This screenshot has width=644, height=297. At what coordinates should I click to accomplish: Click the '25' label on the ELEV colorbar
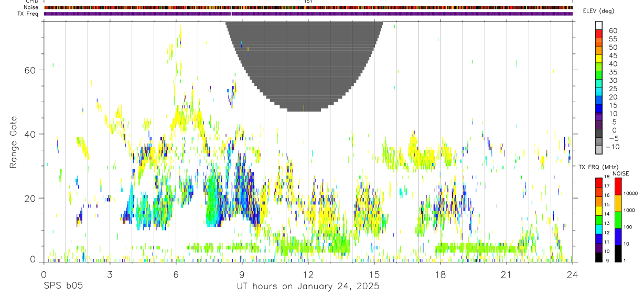613,89
